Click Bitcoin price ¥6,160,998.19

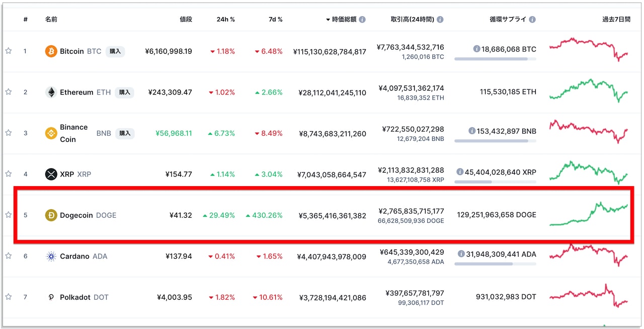(x=169, y=51)
